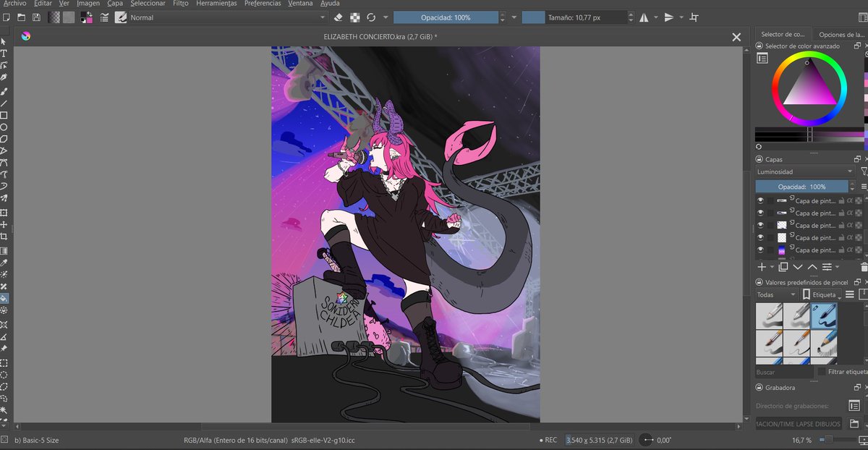Screen dimensions: 868x450
Task: Open foreground/background color selector
Action: tap(86, 17)
